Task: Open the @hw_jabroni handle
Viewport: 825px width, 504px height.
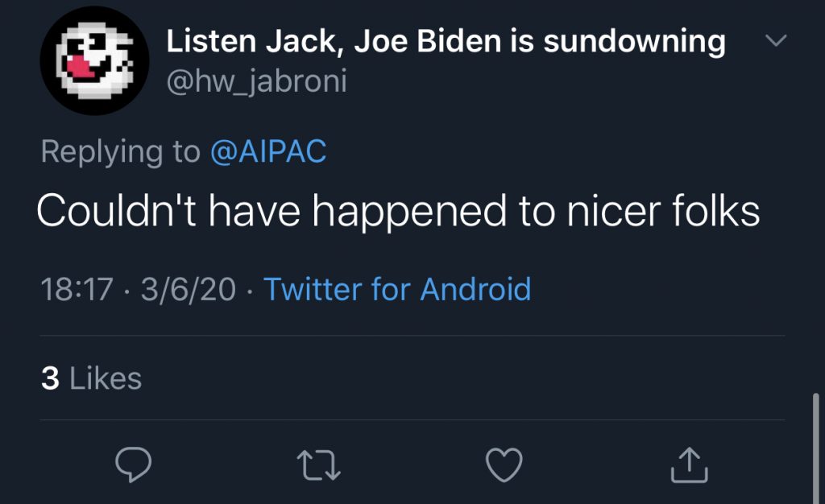Action: (256, 81)
